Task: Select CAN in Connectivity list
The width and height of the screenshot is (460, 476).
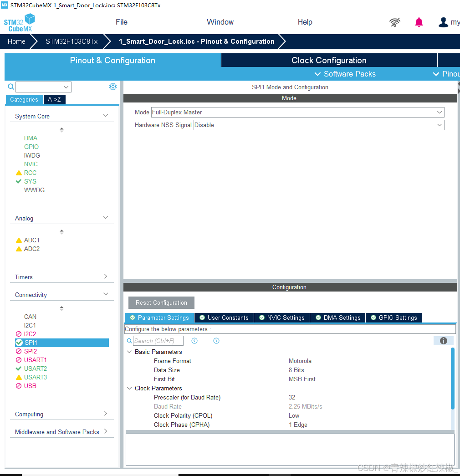Action: click(x=30, y=317)
